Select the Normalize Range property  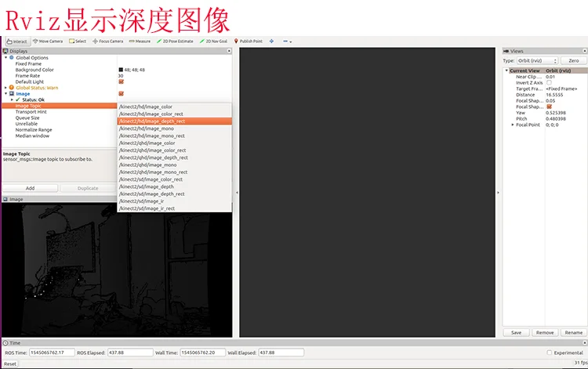[34, 129]
